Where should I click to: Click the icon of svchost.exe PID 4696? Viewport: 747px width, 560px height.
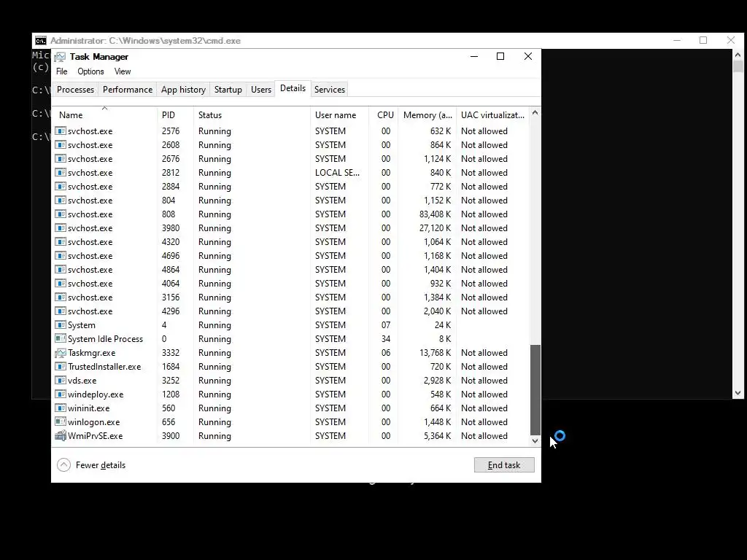point(60,255)
